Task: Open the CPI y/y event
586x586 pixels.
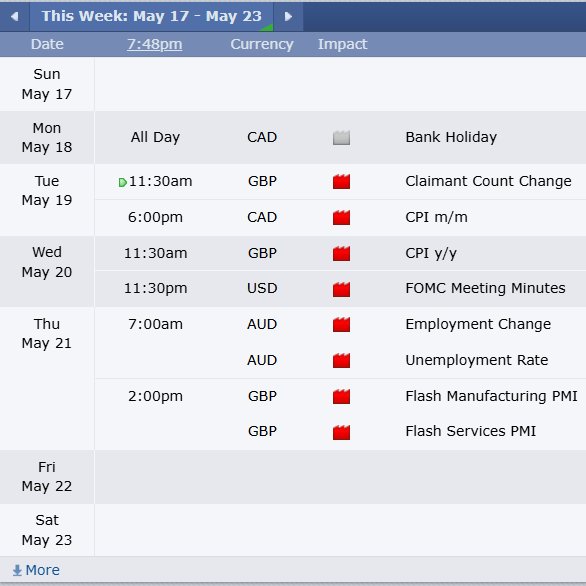Action: point(431,254)
